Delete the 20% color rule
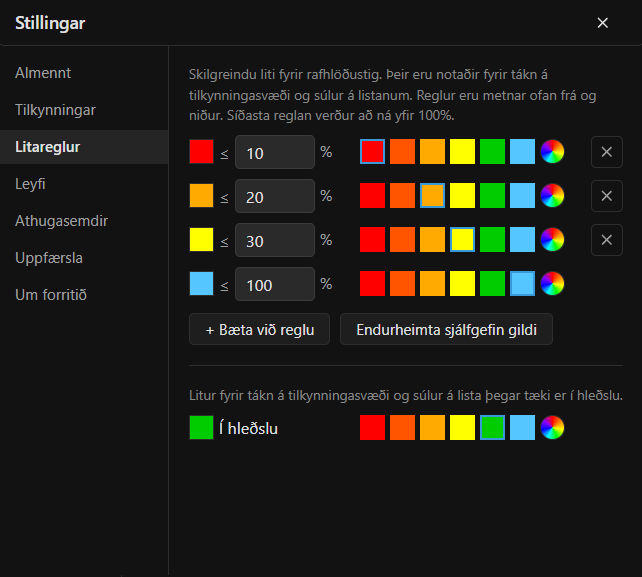 click(606, 196)
